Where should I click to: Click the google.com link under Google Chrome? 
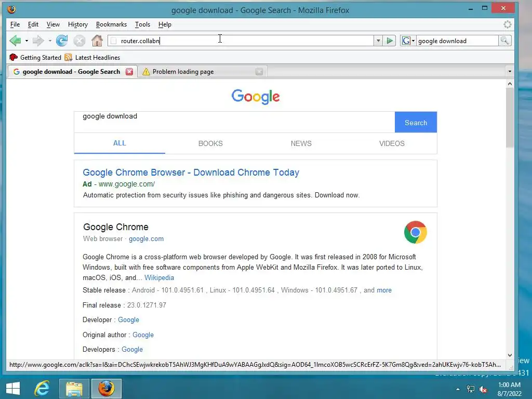pos(146,239)
